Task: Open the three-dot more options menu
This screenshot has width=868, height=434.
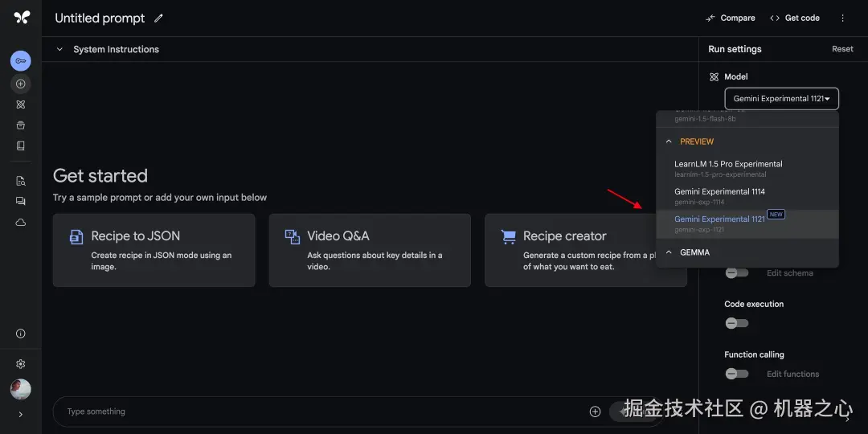Action: [842, 18]
